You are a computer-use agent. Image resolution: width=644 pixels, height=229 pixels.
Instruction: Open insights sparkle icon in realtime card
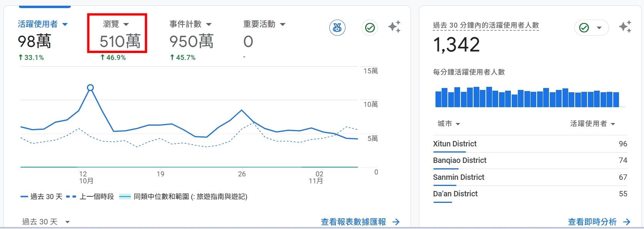coord(625,27)
